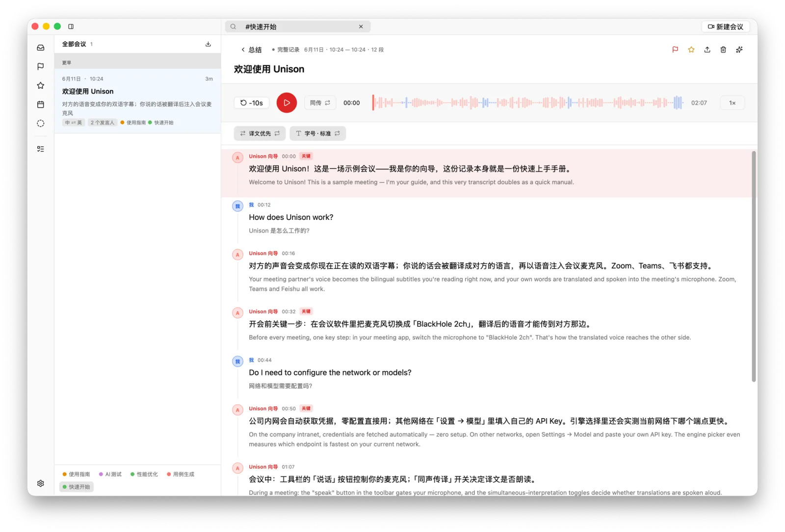Click the 我 avatar at 00:44
Image resolution: width=785 pixels, height=532 pixels.
[x=237, y=362]
